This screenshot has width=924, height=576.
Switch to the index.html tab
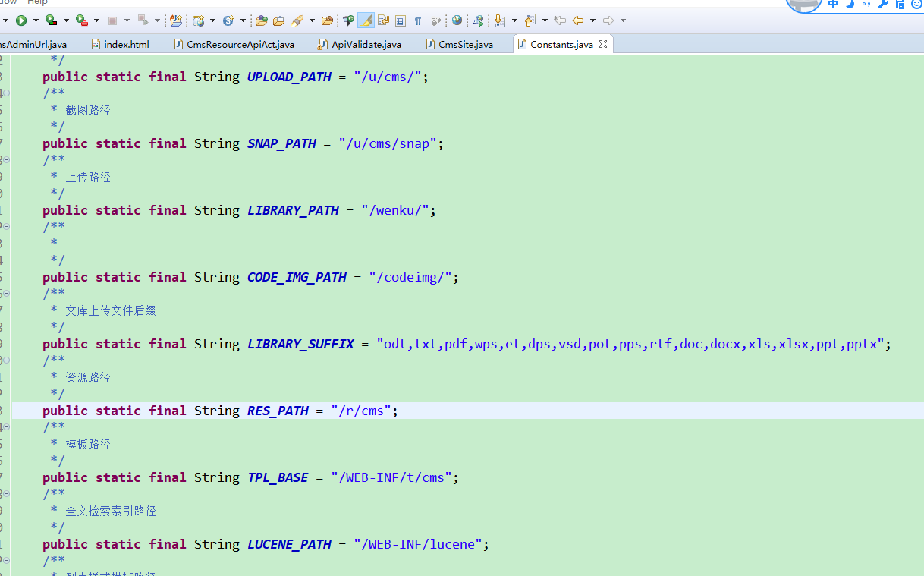(126, 45)
